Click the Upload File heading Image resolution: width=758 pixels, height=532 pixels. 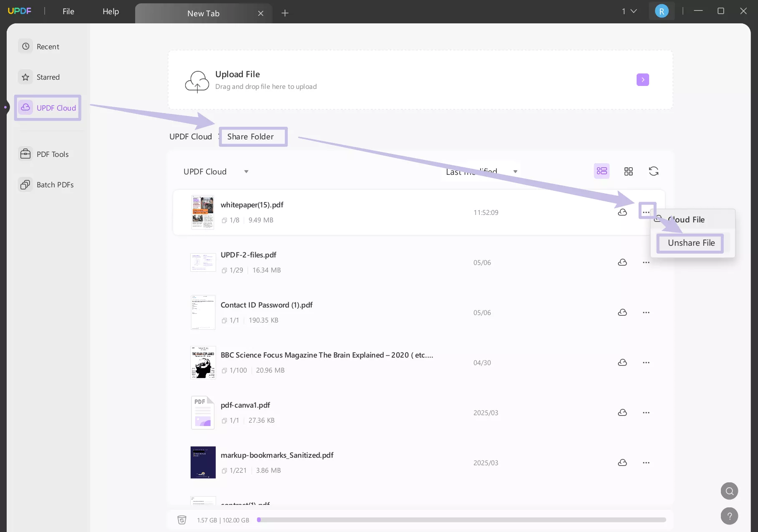(237, 74)
